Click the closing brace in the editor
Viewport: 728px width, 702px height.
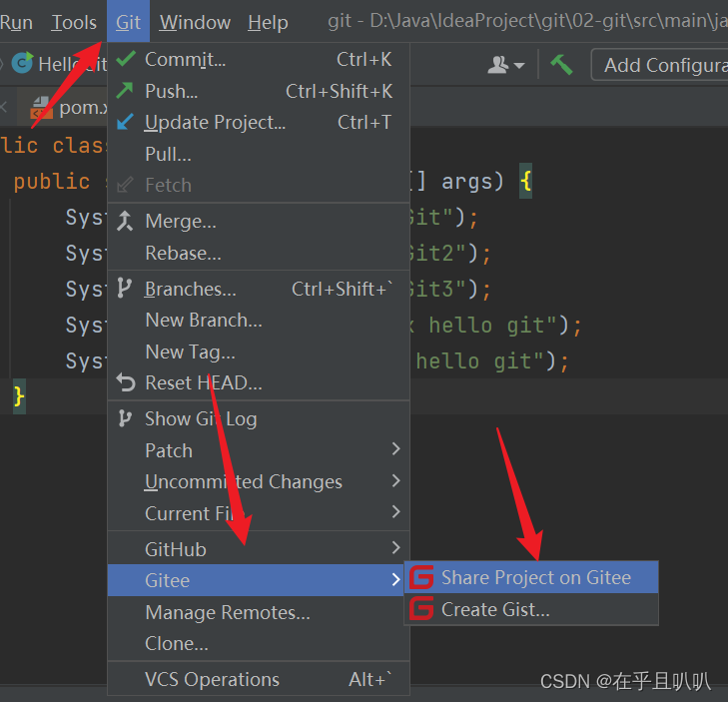pyautogui.click(x=19, y=396)
